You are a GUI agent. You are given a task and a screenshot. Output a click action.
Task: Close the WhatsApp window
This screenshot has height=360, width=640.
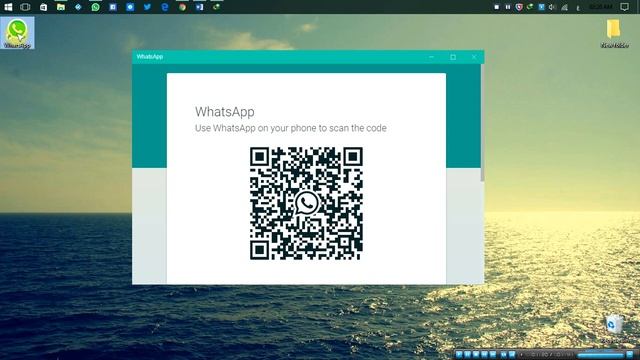pyautogui.click(x=474, y=57)
